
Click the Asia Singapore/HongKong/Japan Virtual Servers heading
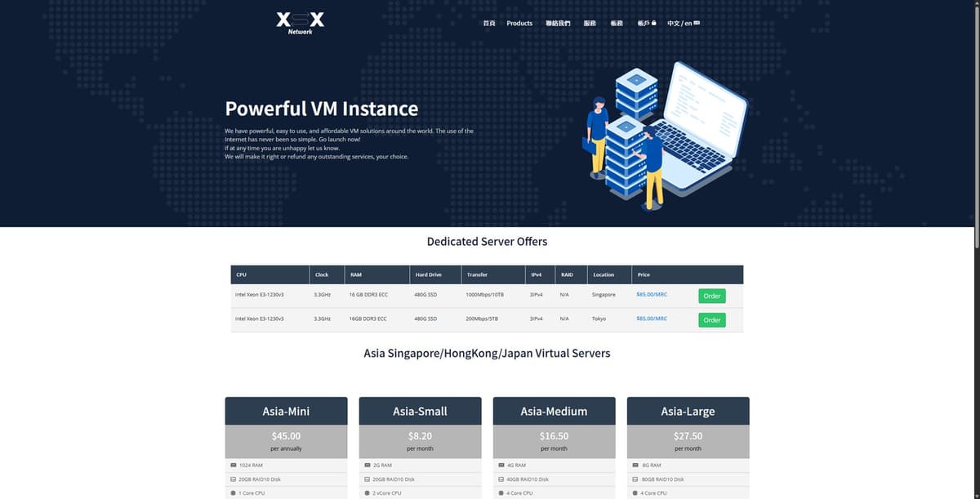(x=487, y=354)
